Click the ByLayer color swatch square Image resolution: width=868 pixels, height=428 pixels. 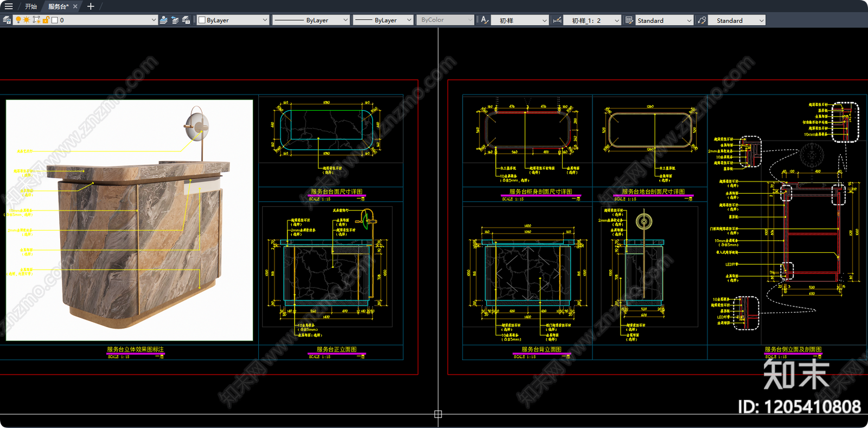click(202, 20)
